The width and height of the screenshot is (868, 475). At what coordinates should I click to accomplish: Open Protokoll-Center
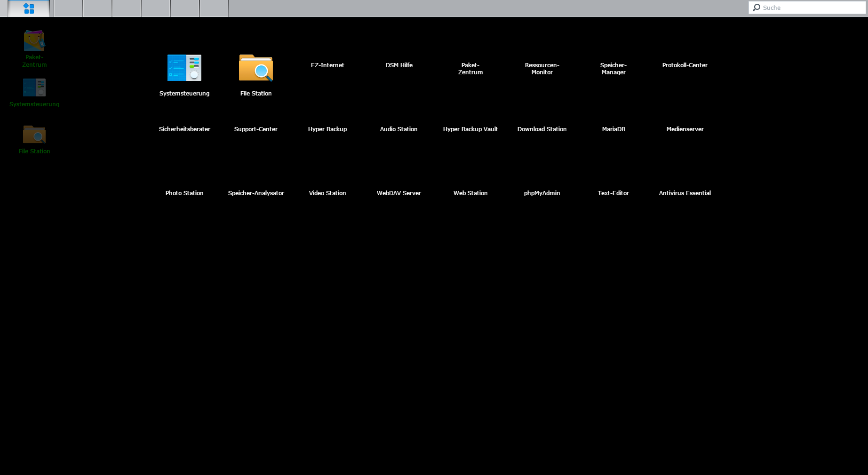tap(685, 65)
